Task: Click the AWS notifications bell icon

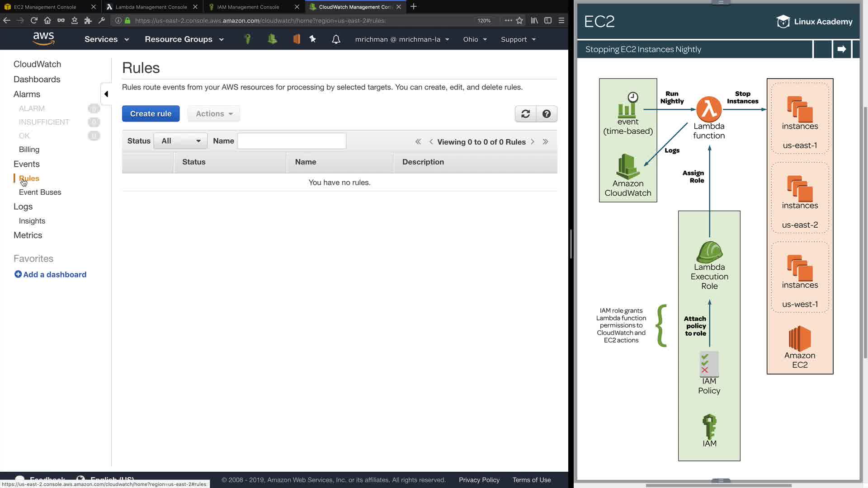Action: pos(336,39)
